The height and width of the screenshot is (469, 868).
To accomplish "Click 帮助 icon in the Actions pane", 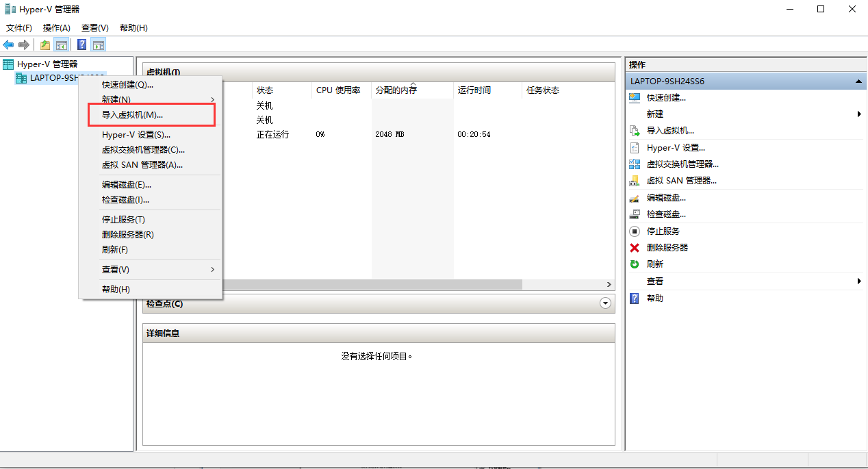I will pyautogui.click(x=635, y=299).
